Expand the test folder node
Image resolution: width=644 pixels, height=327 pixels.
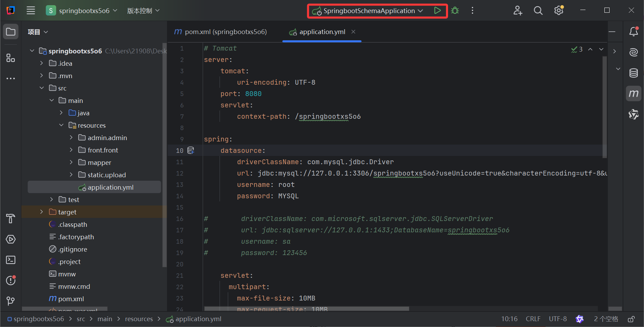pyautogui.click(x=51, y=199)
